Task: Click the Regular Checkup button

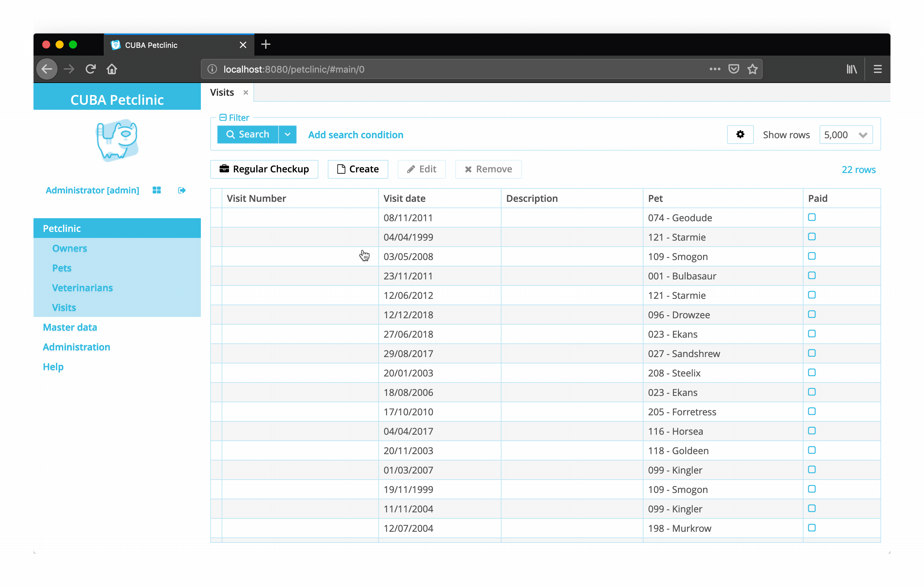Action: pyautogui.click(x=264, y=169)
